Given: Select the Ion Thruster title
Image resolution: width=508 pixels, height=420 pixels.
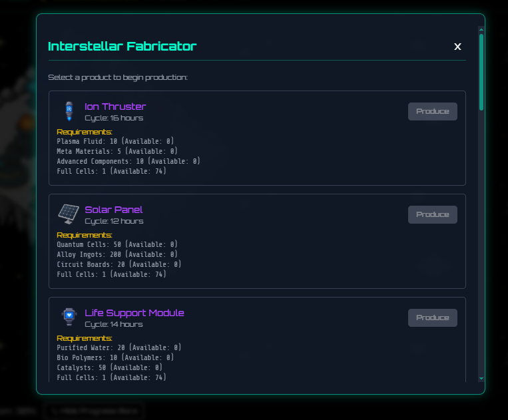Looking at the screenshot, I should click(115, 106).
